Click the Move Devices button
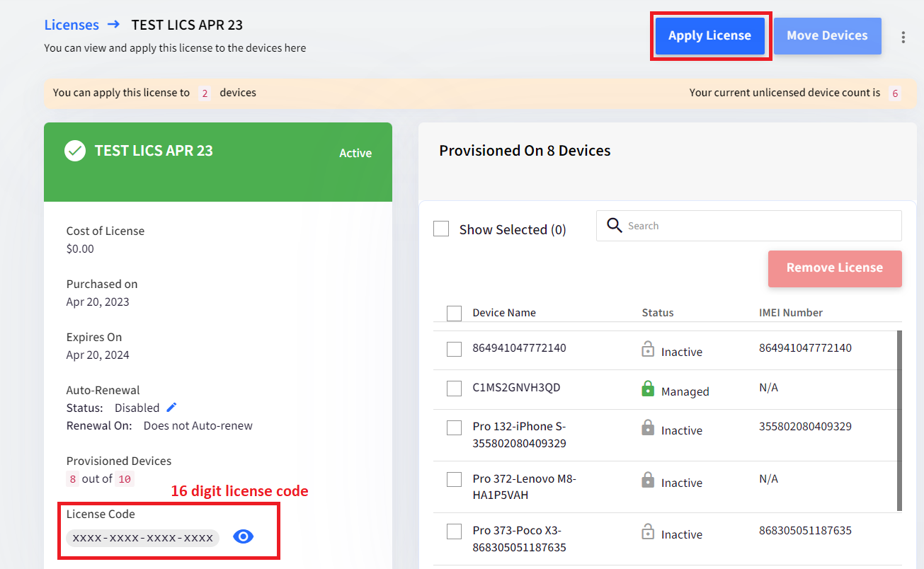Image resolution: width=924 pixels, height=569 pixels. [827, 36]
